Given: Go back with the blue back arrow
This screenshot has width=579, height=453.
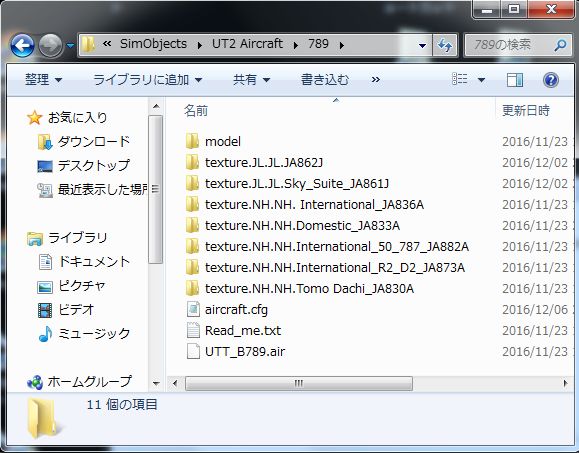Looking at the screenshot, I should coord(23,46).
